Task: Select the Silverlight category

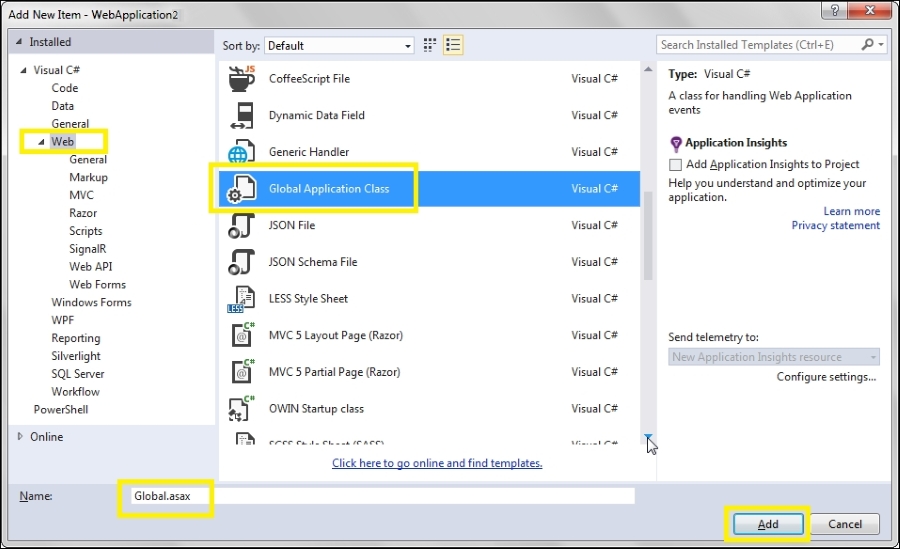Action: [76, 355]
